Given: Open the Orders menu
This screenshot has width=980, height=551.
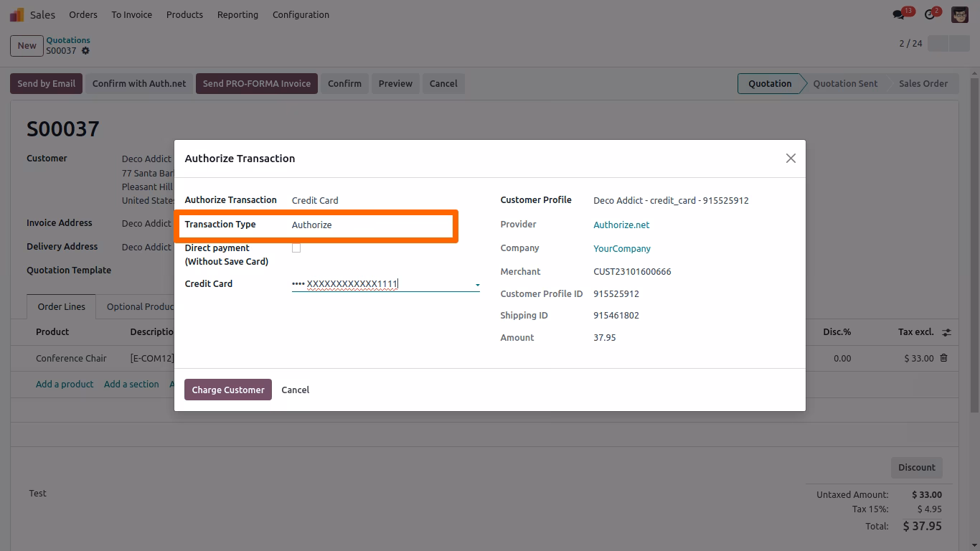Looking at the screenshot, I should pyautogui.click(x=83, y=14).
